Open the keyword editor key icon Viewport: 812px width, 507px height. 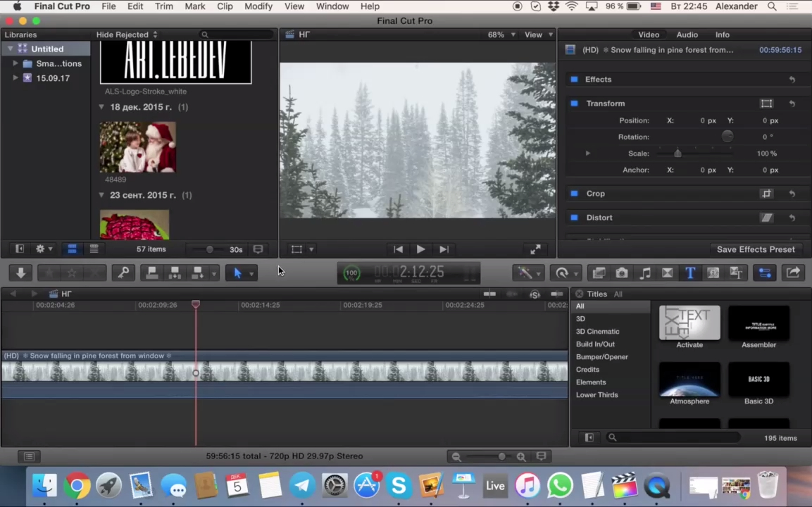pos(123,273)
